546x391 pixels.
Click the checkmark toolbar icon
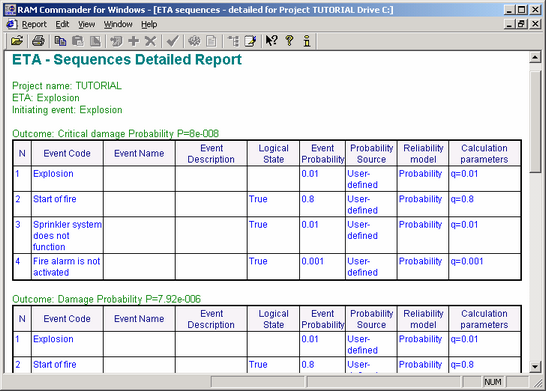[x=172, y=41]
